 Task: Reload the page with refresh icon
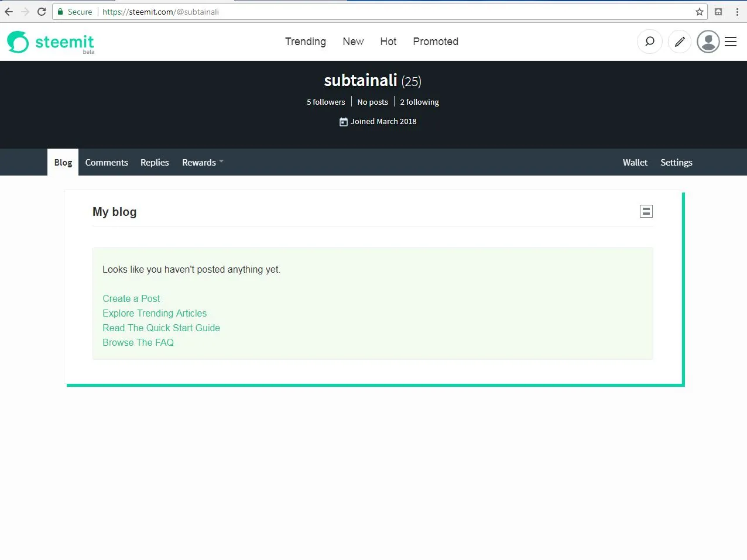pyautogui.click(x=42, y=12)
